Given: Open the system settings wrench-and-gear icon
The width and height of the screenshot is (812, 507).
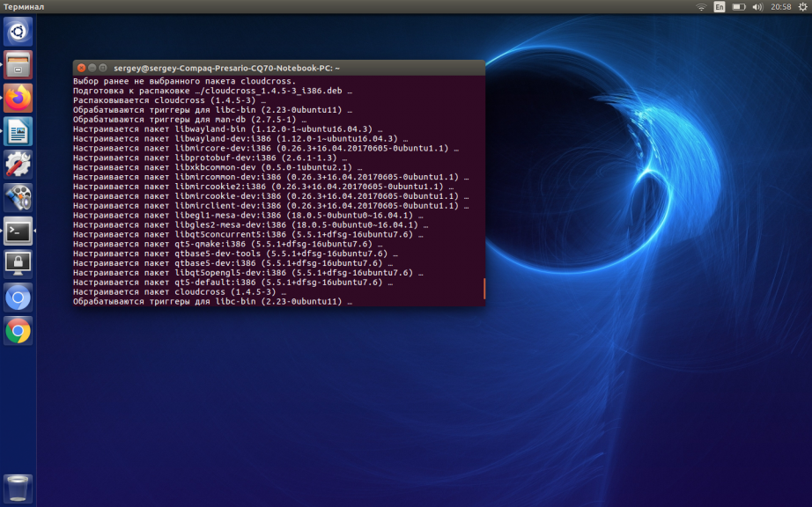Looking at the screenshot, I should [x=18, y=165].
